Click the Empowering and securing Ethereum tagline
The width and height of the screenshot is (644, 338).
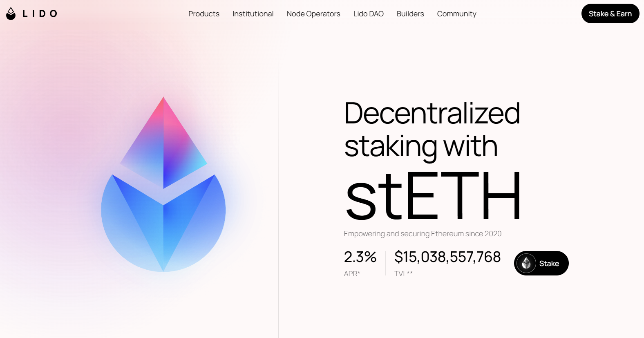coord(423,234)
